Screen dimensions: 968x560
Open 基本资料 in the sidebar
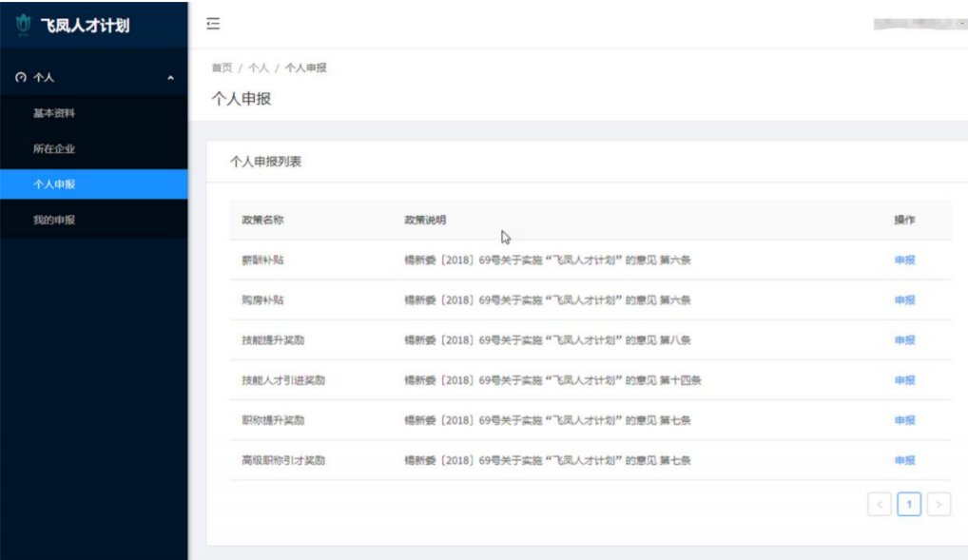[54, 114]
